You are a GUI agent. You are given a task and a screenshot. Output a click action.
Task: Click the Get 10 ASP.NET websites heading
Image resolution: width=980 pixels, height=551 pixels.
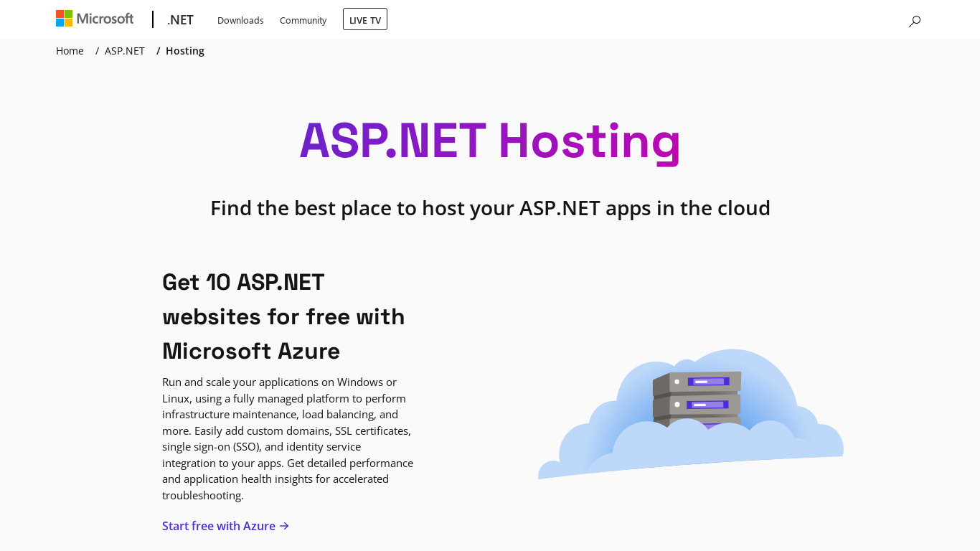click(x=283, y=316)
